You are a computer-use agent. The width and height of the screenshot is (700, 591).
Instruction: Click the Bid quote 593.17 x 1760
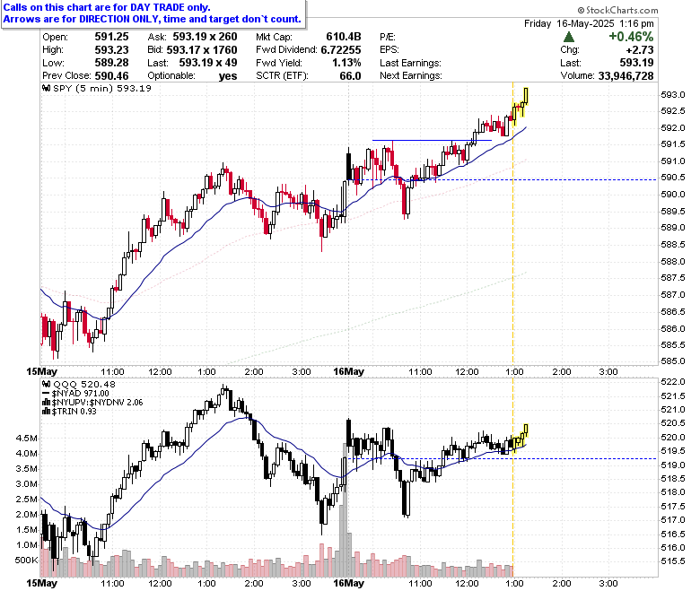coord(202,49)
